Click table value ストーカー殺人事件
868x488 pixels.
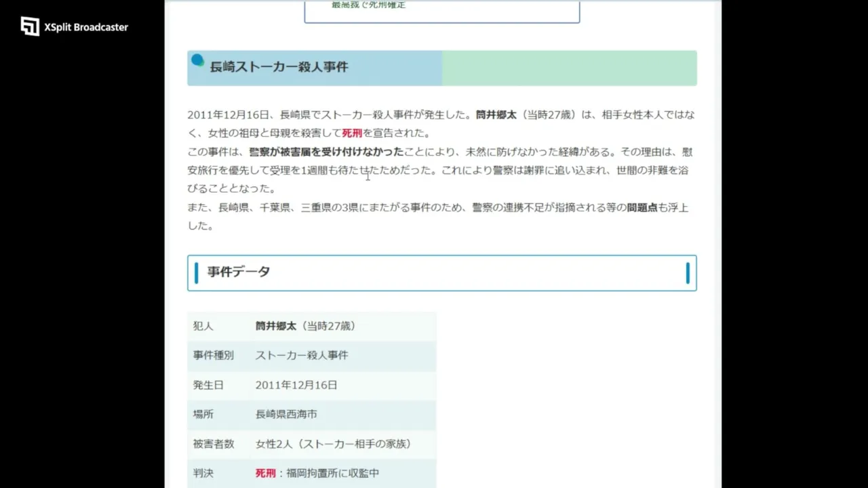click(x=302, y=355)
